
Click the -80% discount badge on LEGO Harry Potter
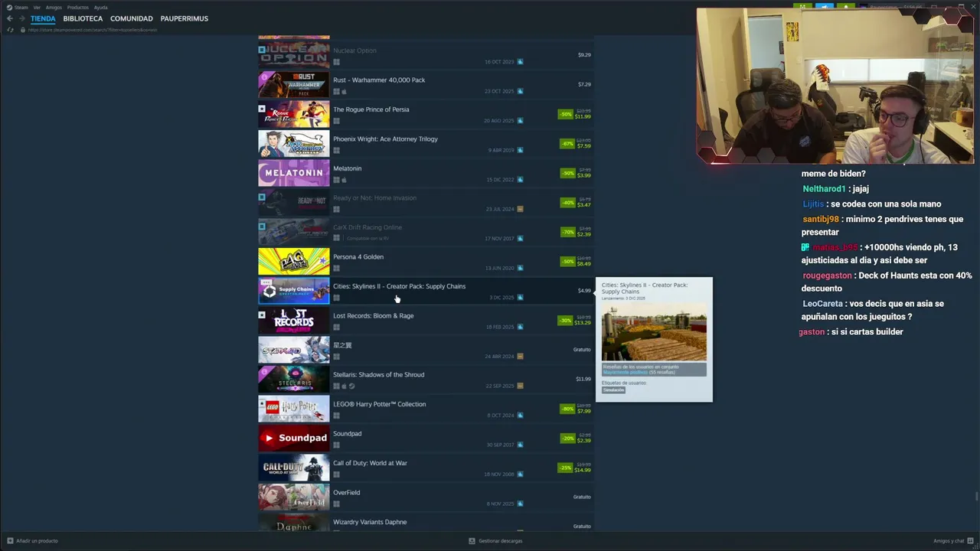tap(567, 409)
